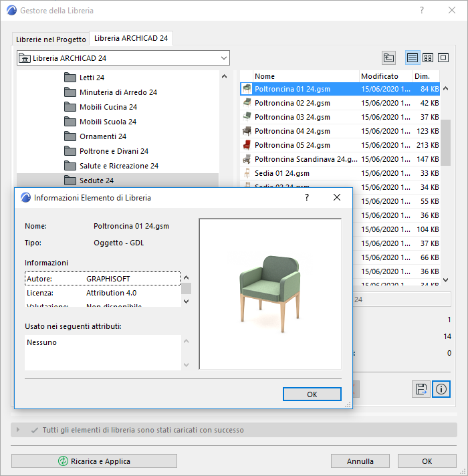Click Ricarica e Applica button
This screenshot has width=468, height=476.
click(x=94, y=461)
